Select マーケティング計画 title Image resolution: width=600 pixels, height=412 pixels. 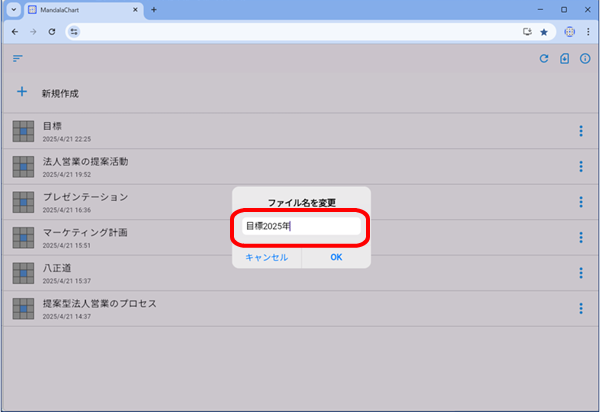[x=85, y=233]
